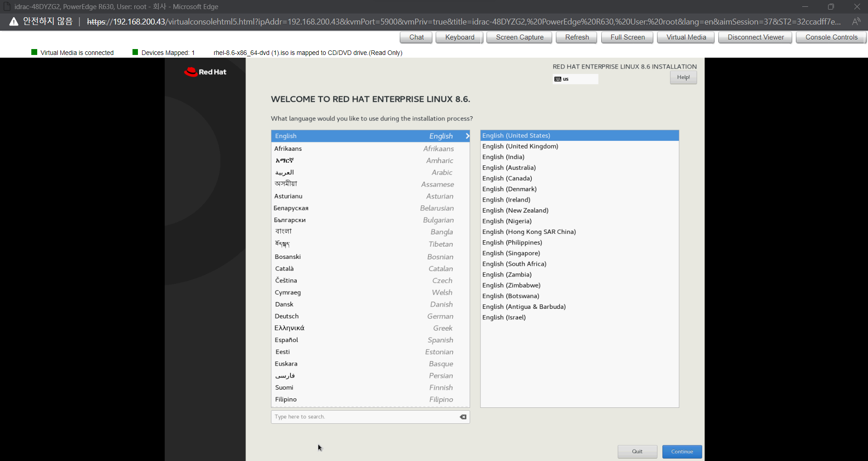
Task: Select Asturianu language row
Action: tap(370, 196)
